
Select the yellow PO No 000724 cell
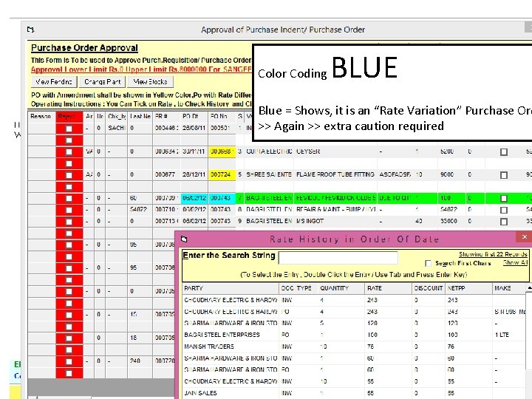pos(222,174)
